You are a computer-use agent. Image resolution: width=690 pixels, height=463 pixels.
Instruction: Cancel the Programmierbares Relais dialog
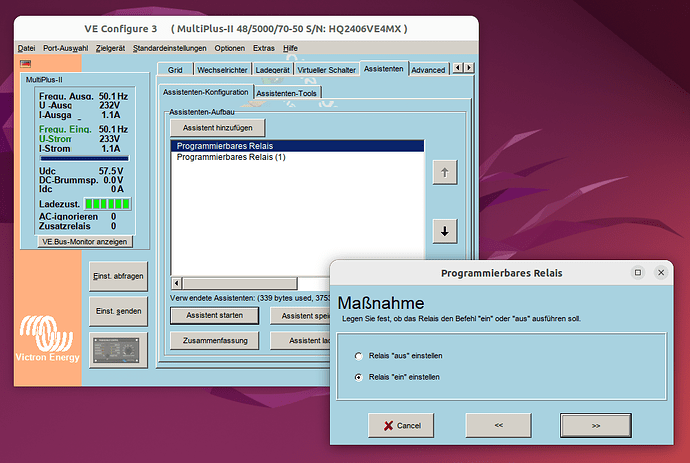click(401, 426)
